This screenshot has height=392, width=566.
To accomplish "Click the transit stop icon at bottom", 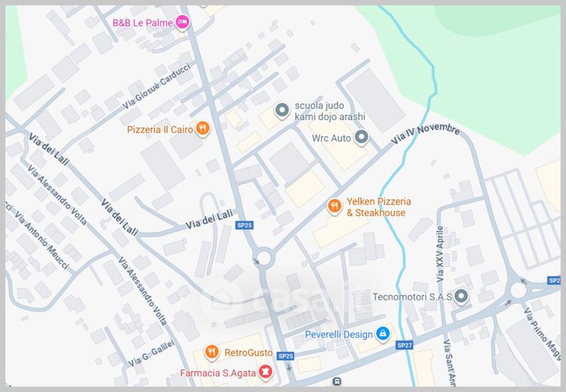I will pyautogui.click(x=337, y=381).
